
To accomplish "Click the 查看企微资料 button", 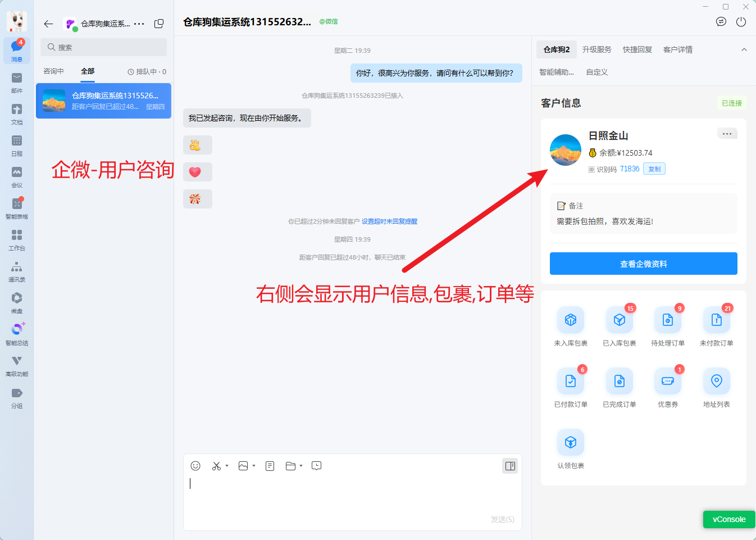I will tap(644, 264).
